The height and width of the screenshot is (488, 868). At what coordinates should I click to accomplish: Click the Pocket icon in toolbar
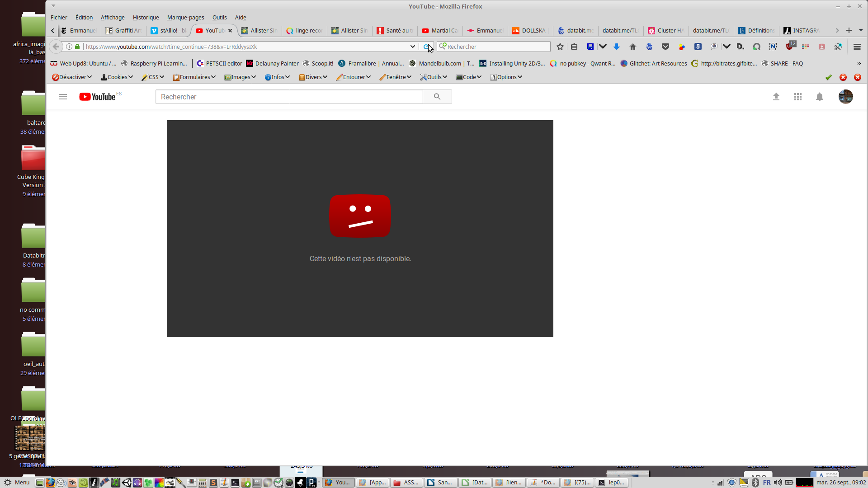pos(665,47)
